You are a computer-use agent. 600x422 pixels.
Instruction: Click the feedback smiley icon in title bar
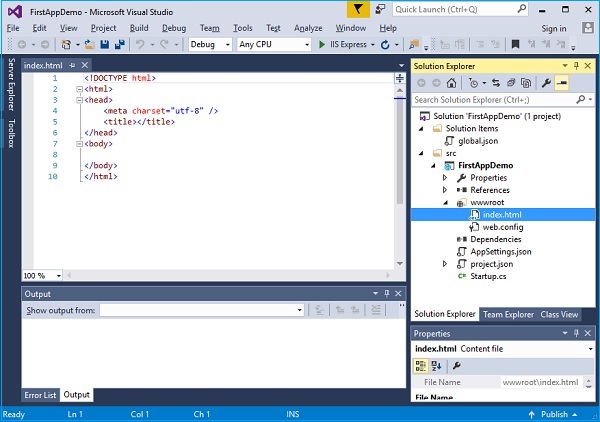pyautogui.click(x=378, y=10)
